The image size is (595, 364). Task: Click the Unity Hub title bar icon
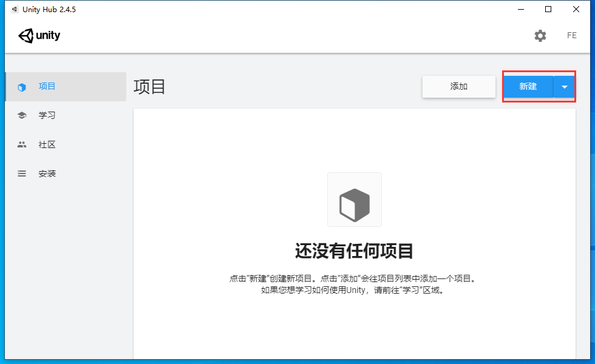point(15,10)
